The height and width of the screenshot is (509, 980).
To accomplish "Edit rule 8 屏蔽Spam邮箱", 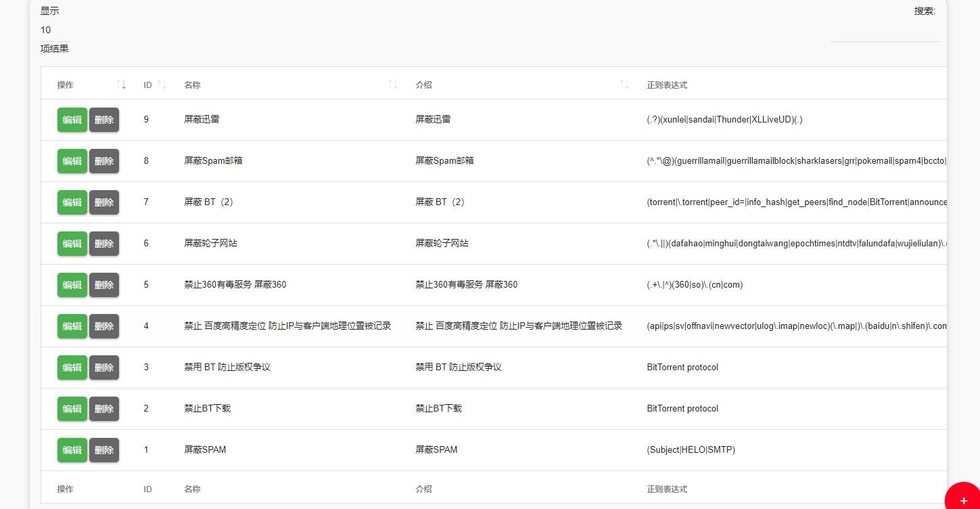I will click(x=72, y=161).
